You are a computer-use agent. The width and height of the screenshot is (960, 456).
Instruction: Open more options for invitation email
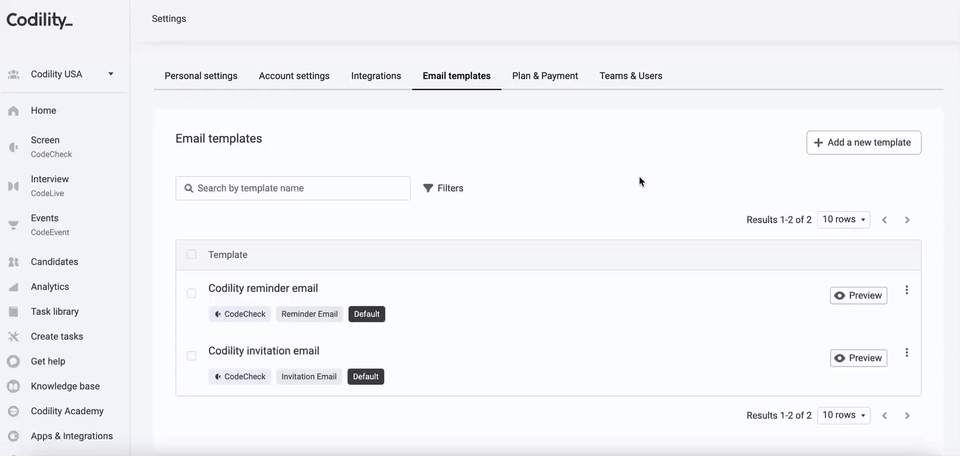(x=907, y=353)
